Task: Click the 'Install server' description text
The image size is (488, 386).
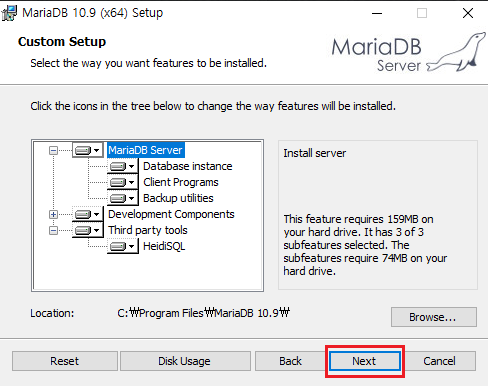Action: (315, 153)
